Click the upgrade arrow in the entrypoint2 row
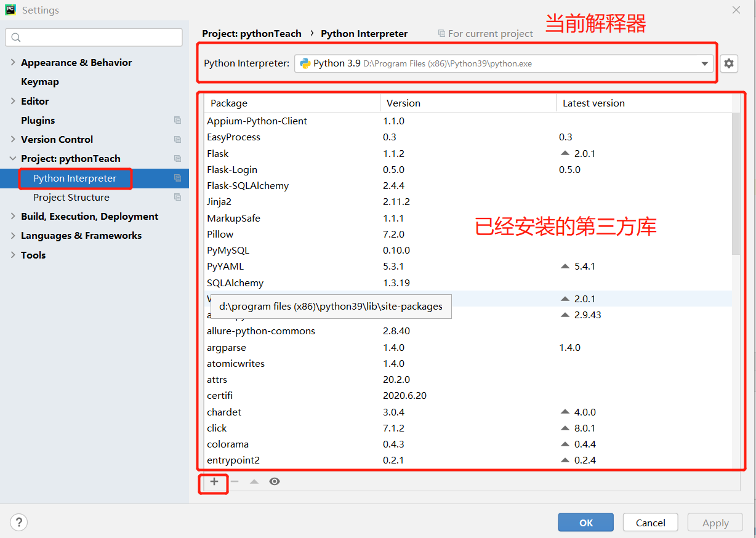The width and height of the screenshot is (756, 538). click(565, 460)
